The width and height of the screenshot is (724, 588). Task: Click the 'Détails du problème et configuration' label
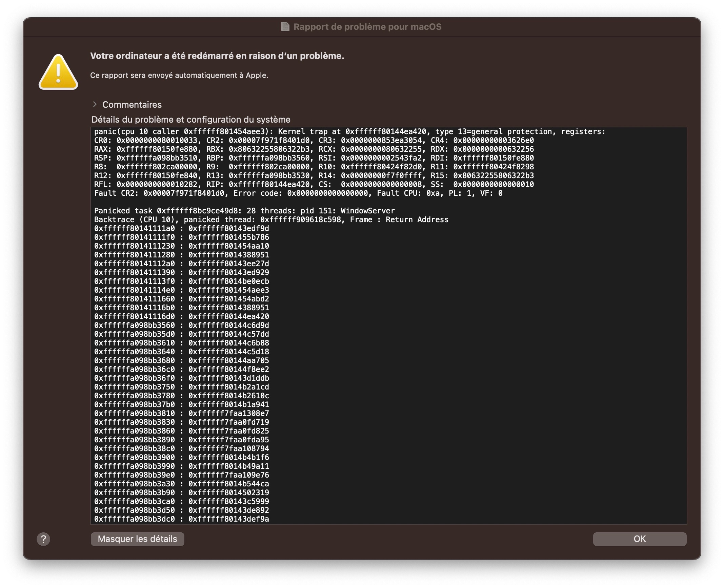point(191,120)
